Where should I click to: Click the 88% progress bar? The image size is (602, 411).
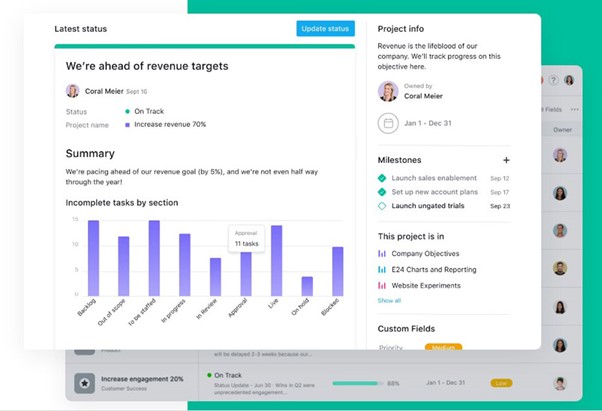click(357, 383)
